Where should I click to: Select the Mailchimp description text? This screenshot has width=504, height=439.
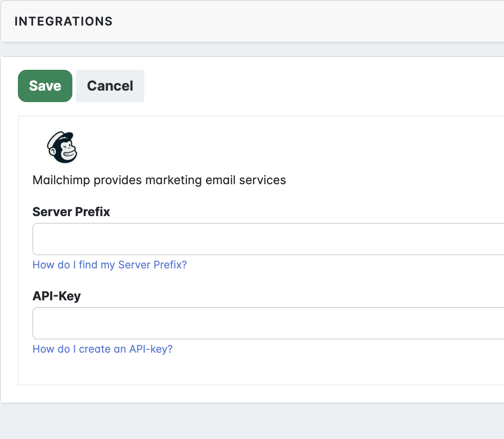point(159,180)
